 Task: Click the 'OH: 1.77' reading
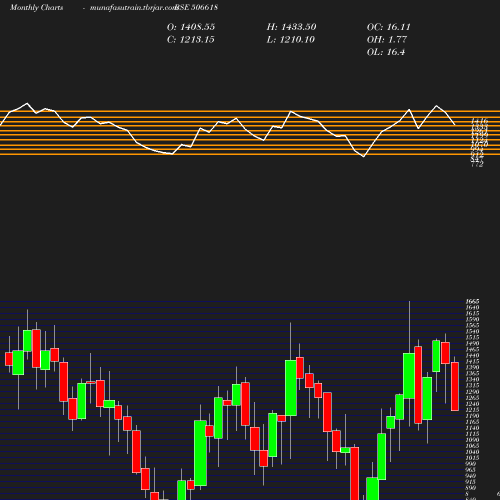[x=387, y=40]
